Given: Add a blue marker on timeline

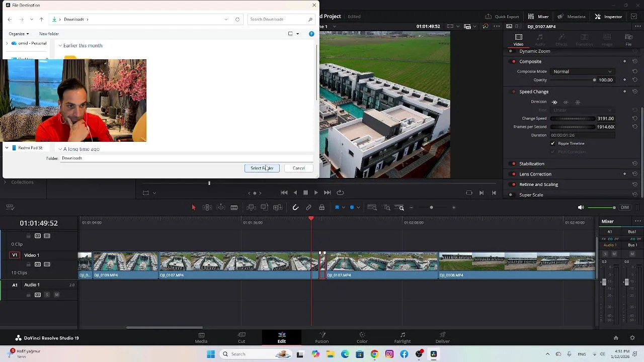Looking at the screenshot, I should tap(352, 208).
